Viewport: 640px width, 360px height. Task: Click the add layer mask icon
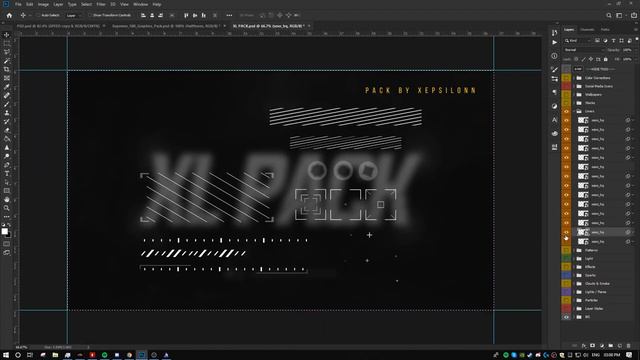click(x=592, y=346)
